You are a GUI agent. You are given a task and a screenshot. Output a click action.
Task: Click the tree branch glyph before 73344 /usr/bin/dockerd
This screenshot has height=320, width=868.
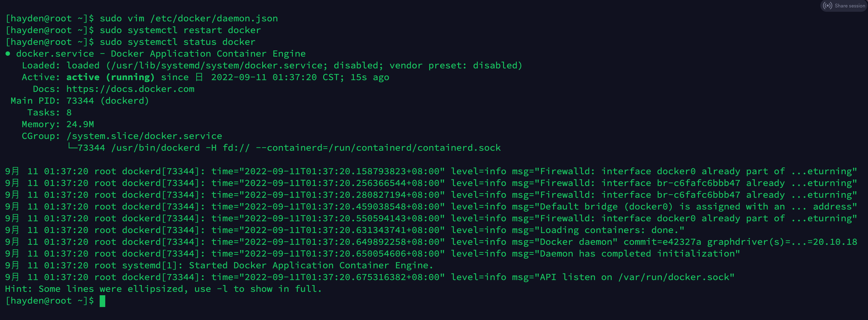point(72,147)
